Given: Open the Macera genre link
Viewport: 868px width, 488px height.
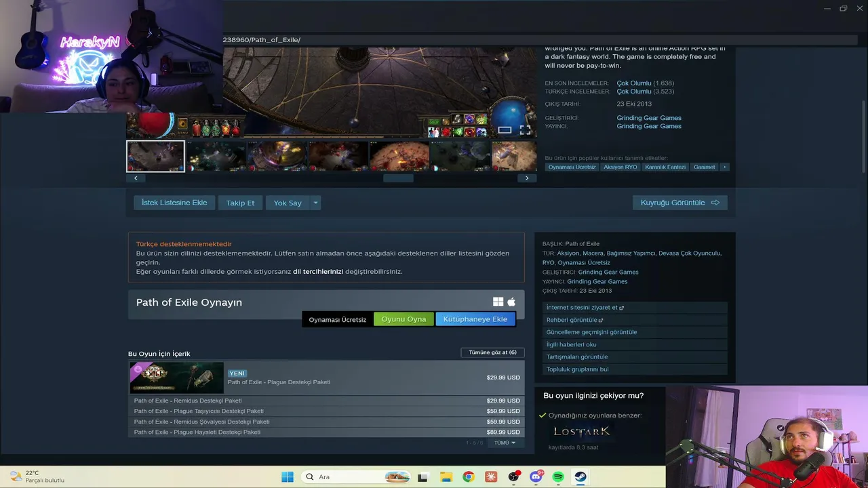Looking at the screenshot, I should click(x=593, y=253).
